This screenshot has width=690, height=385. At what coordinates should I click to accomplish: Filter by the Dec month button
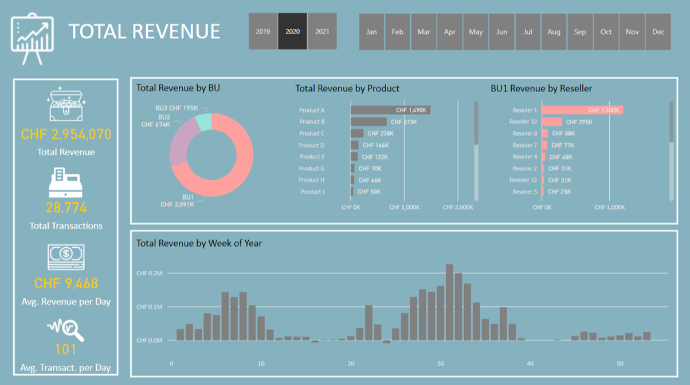(658, 32)
